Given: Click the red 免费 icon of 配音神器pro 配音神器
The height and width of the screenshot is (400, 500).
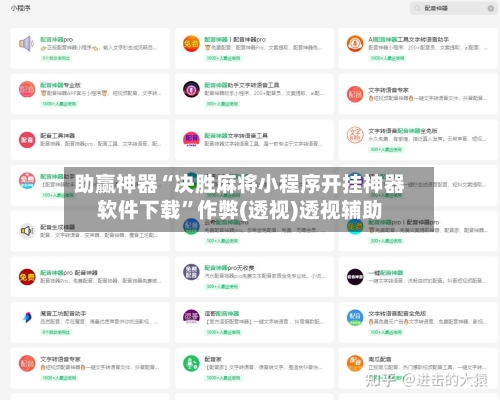Looking at the screenshot, I should click(27, 277).
